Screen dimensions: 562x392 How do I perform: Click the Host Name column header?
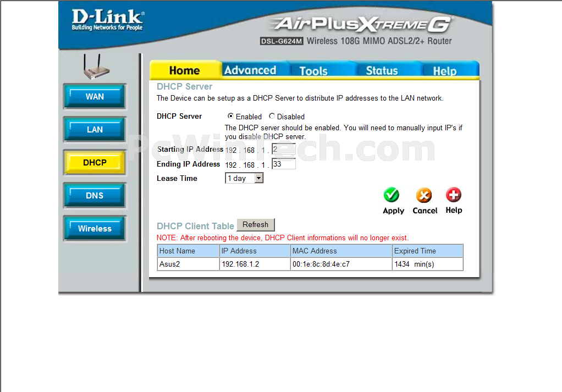click(x=188, y=251)
